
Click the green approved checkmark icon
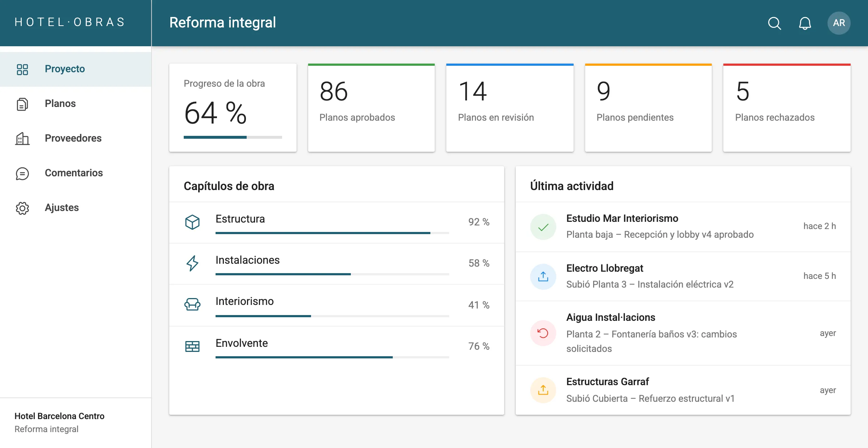click(x=543, y=227)
